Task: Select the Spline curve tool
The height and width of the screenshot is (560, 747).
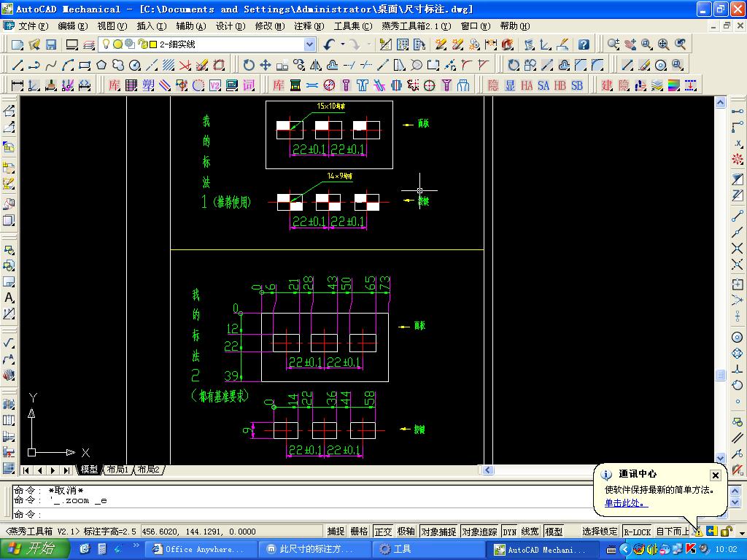Action: tap(51, 65)
